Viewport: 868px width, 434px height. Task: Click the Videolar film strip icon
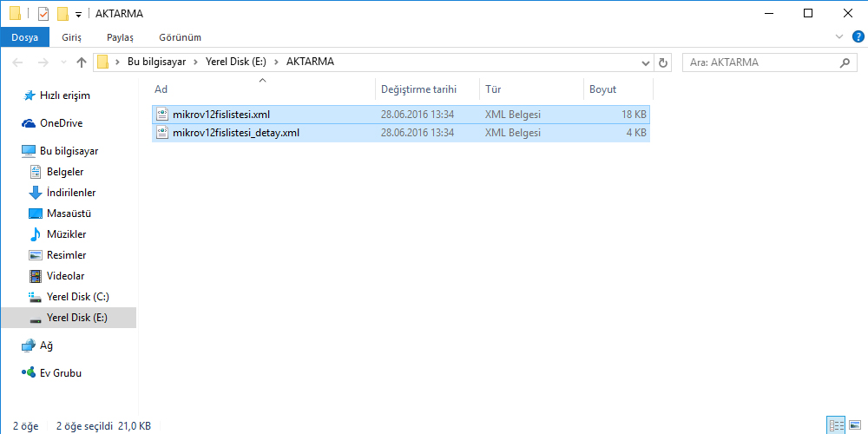point(36,276)
